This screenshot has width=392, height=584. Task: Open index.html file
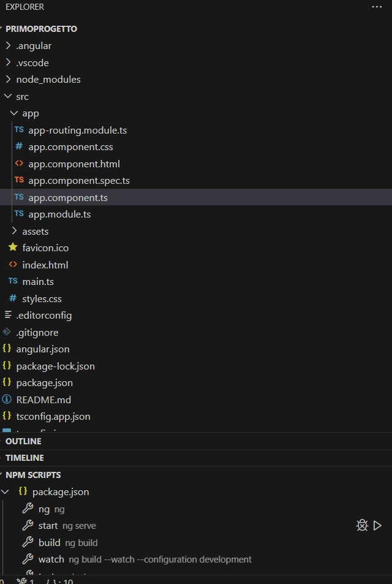[x=45, y=265]
